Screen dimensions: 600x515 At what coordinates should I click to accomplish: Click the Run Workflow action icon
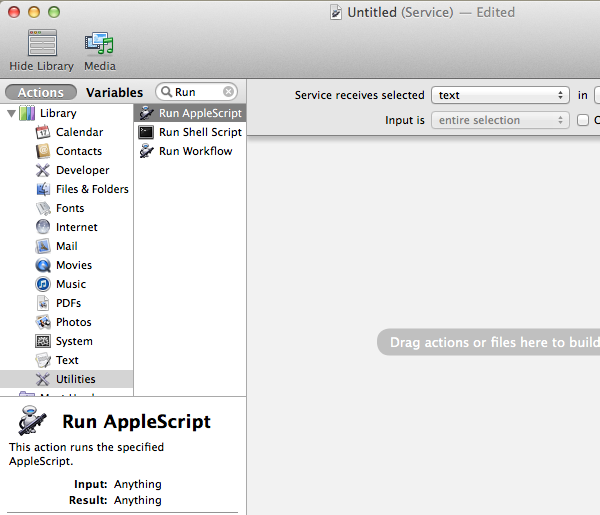146,151
